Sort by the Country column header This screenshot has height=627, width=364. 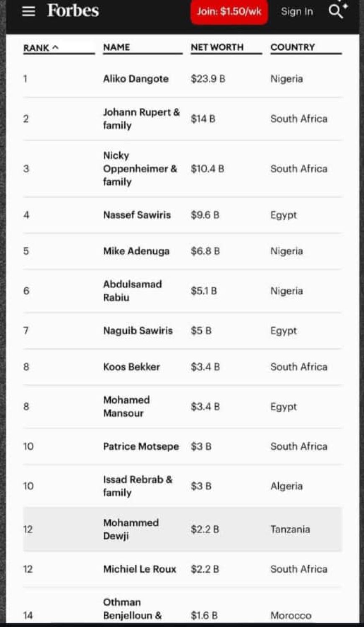tap(292, 47)
